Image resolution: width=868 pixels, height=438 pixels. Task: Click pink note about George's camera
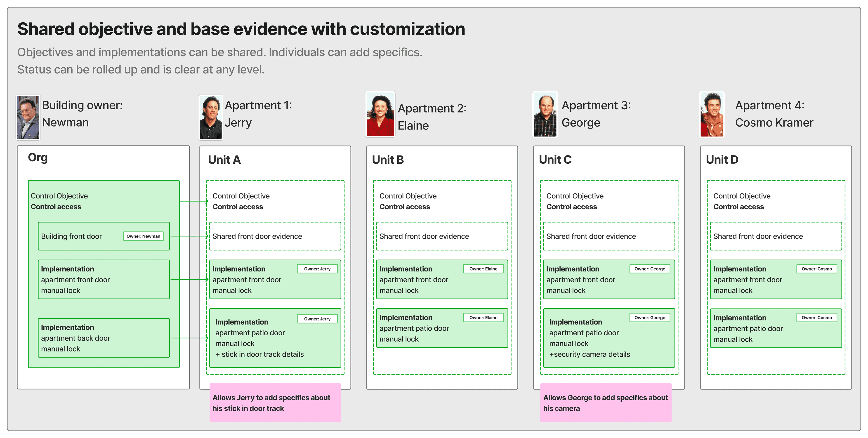coord(606,403)
